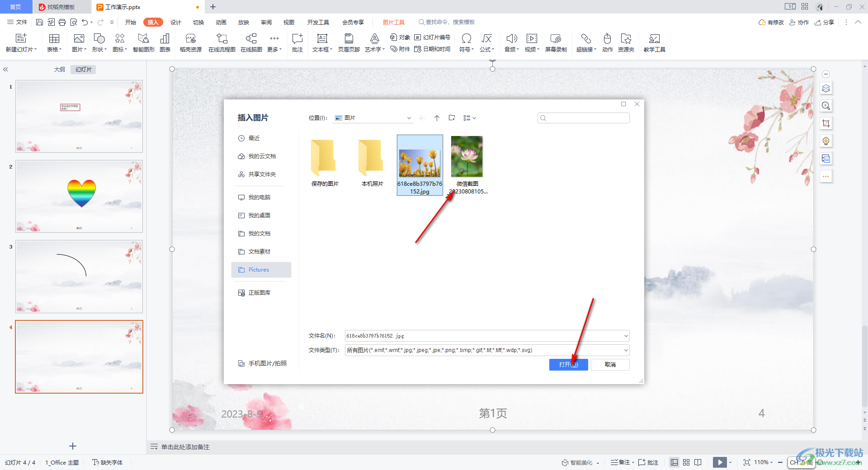Click the layers icon in side toolbar
The image size is (868, 470).
(826, 88)
